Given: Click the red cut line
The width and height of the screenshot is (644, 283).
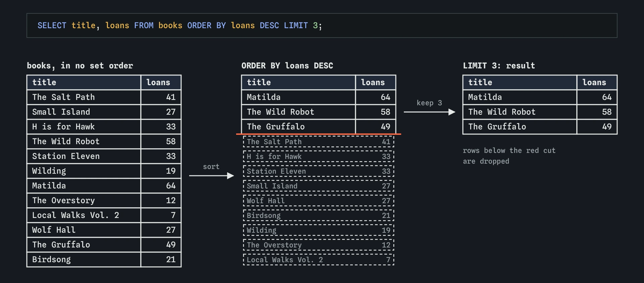Looking at the screenshot, I should 319,134.
